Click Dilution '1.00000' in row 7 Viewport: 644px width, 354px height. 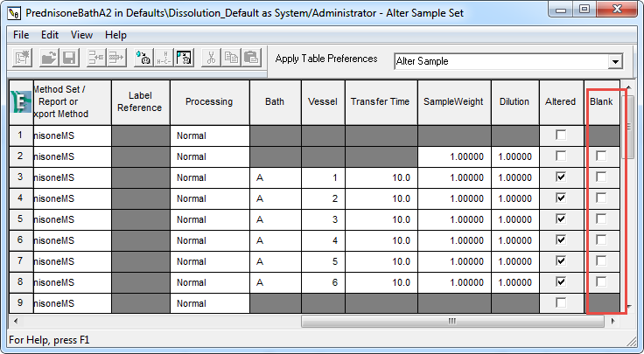tap(515, 261)
